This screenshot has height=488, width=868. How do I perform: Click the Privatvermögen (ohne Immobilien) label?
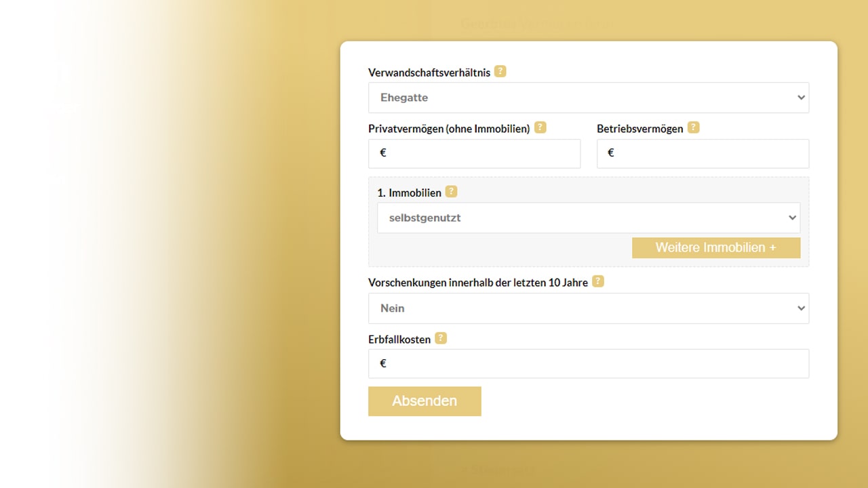coord(448,129)
